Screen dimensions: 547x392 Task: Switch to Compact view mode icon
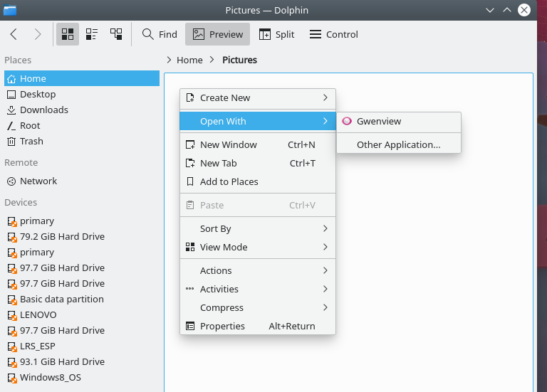click(x=92, y=34)
